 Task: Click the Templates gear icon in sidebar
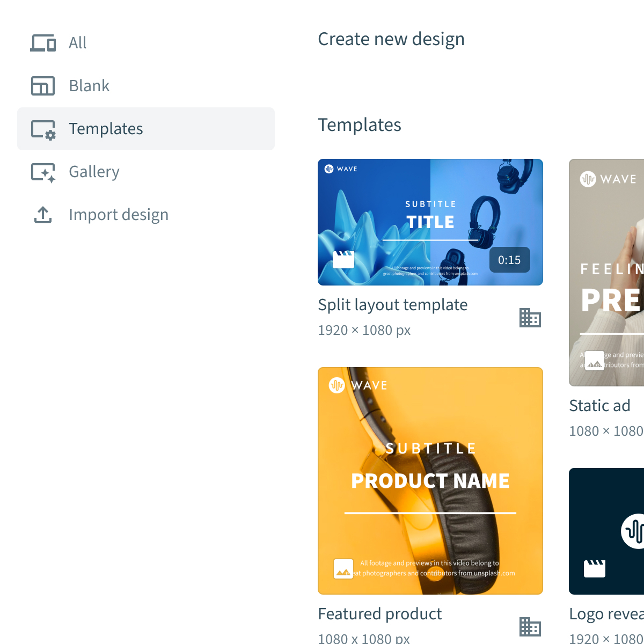pyautogui.click(x=43, y=129)
